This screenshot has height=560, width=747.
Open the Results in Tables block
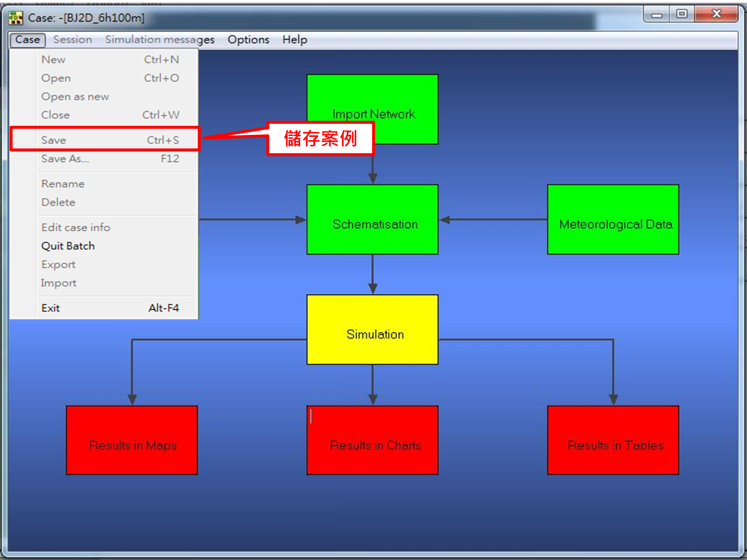point(613,440)
